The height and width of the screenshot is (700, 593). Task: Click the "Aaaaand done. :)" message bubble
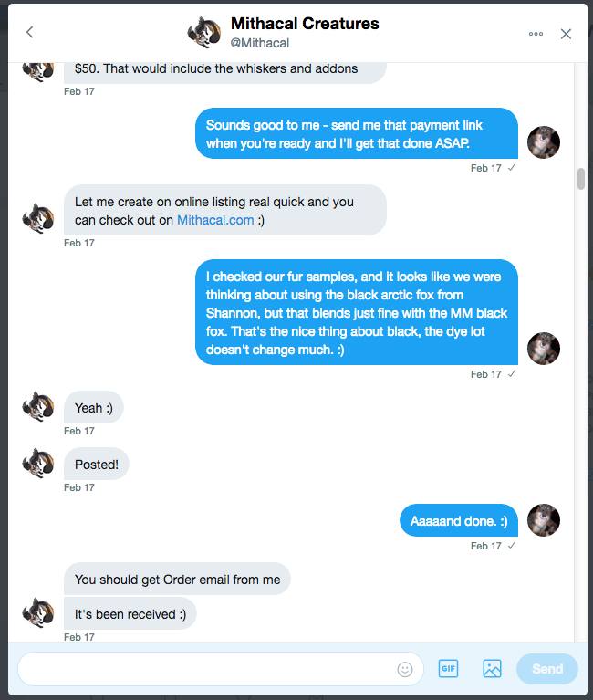point(459,521)
